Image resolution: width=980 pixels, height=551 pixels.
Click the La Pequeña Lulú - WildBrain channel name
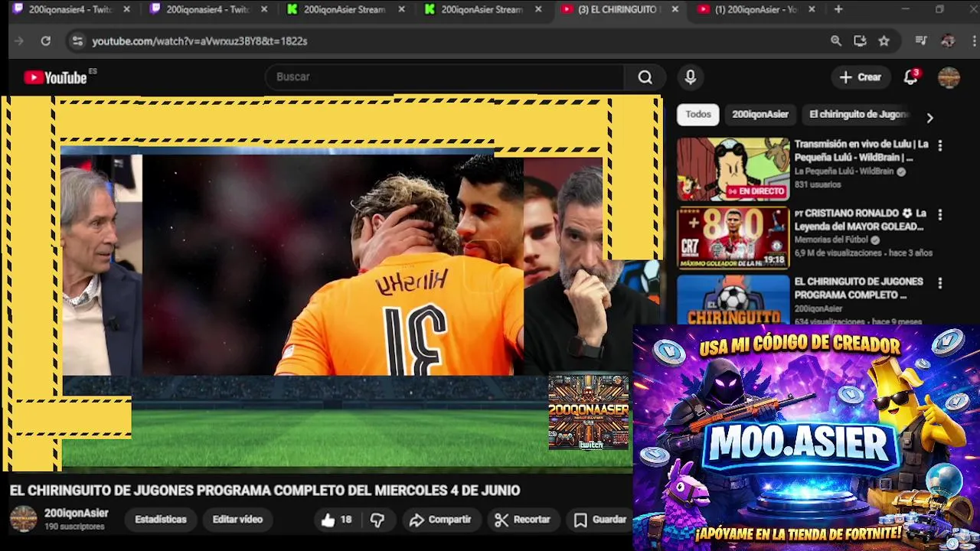[x=844, y=172]
